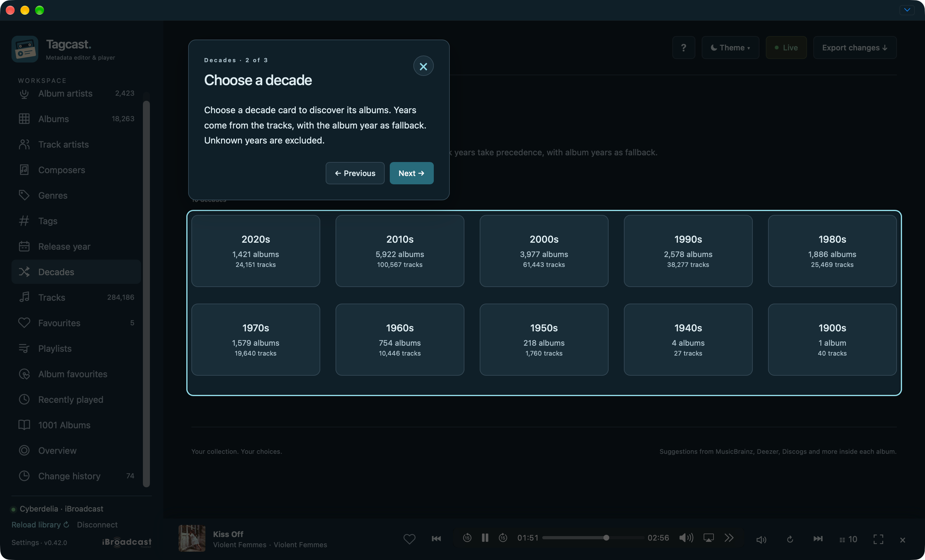This screenshot has height=560, width=925.
Task: Select the 1950s decade card
Action: click(x=544, y=339)
